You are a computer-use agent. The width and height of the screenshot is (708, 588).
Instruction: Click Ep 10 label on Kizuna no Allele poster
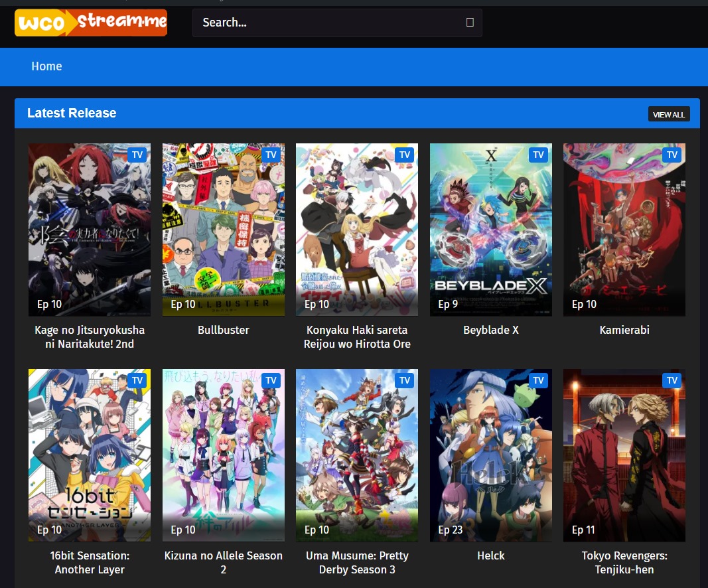[183, 530]
